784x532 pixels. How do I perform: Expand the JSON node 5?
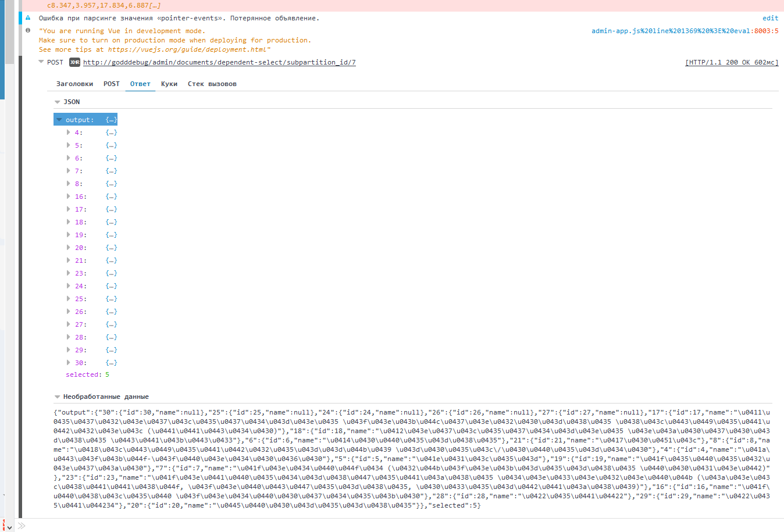coord(69,145)
